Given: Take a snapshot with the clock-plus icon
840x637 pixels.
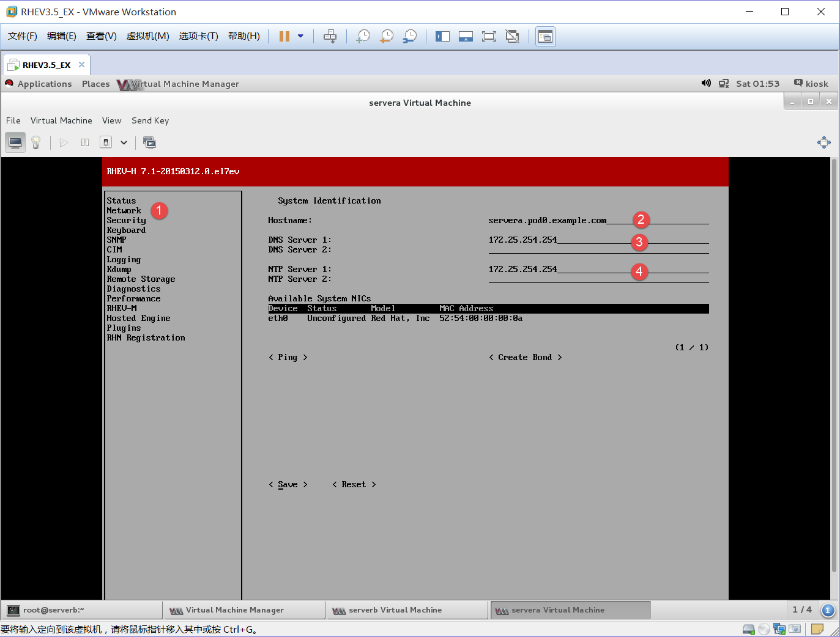Looking at the screenshot, I should pyautogui.click(x=363, y=36).
